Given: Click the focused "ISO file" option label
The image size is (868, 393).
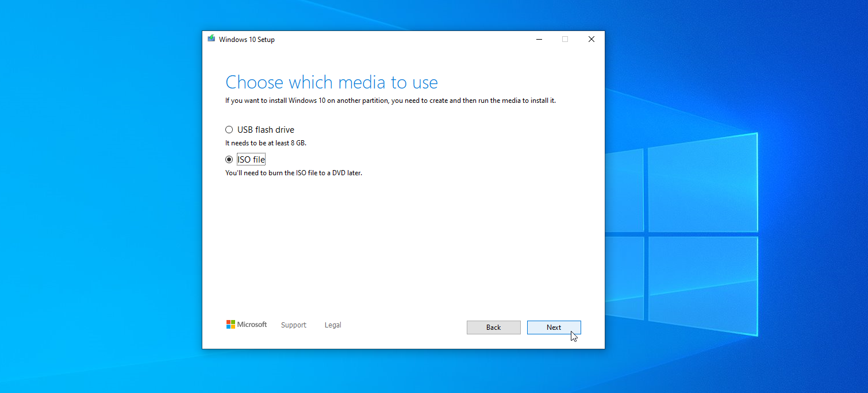Looking at the screenshot, I should (251, 160).
